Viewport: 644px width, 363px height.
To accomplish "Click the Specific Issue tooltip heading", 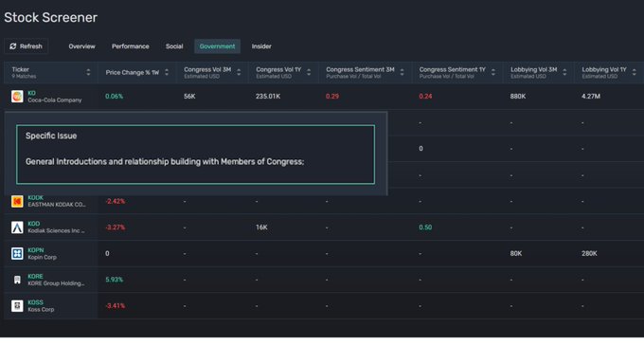I will (x=51, y=136).
